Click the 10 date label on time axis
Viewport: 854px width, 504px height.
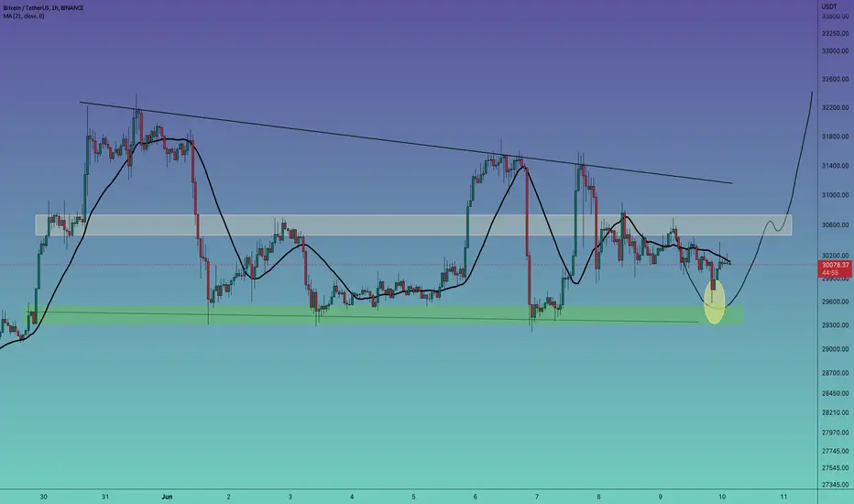tap(722, 497)
